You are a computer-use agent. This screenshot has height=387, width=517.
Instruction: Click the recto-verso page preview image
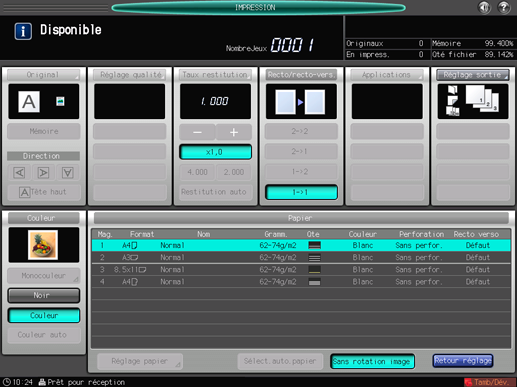pos(301,101)
